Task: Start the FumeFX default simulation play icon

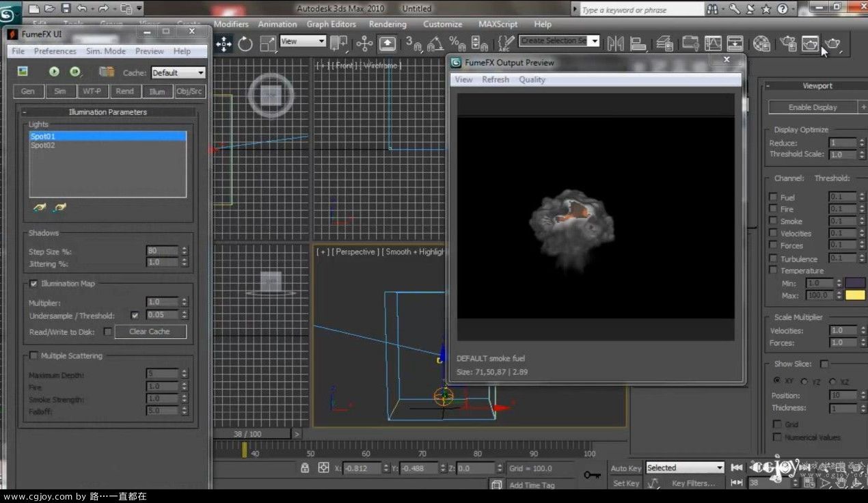Action: 54,72
